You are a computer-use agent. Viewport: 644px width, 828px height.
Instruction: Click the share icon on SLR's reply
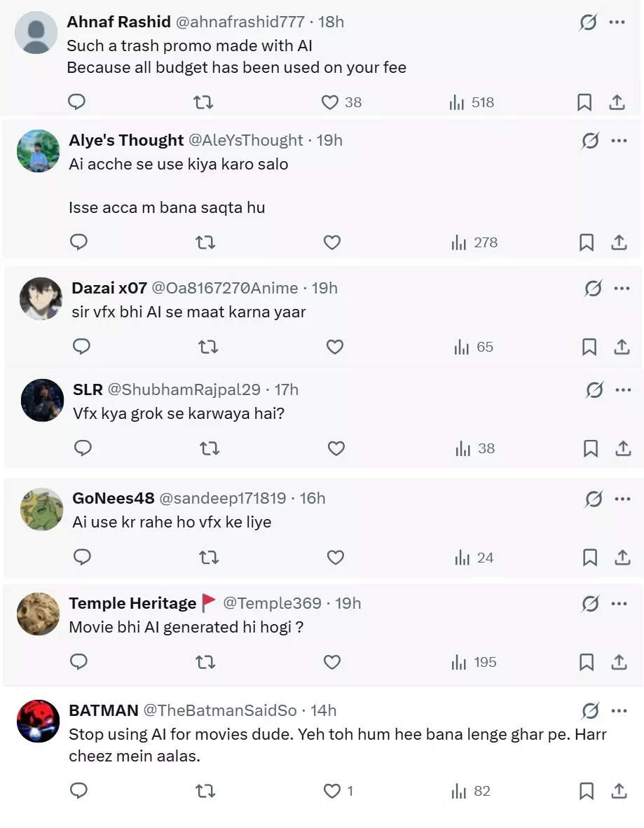click(622, 448)
